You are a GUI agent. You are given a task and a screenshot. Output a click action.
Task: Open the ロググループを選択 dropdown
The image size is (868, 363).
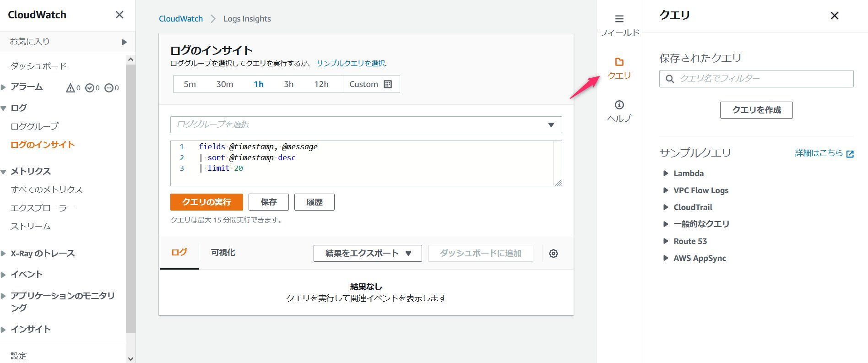coord(366,125)
